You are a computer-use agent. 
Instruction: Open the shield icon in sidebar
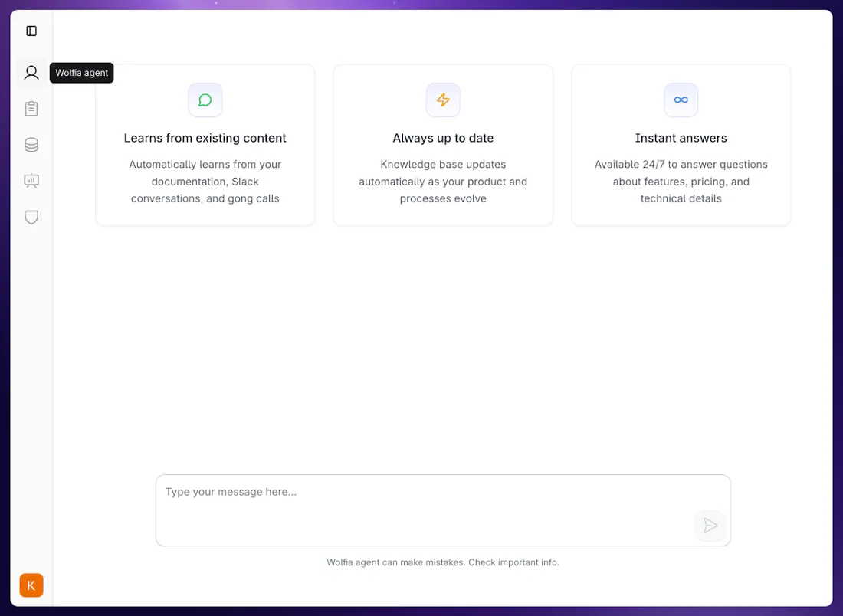(x=31, y=217)
